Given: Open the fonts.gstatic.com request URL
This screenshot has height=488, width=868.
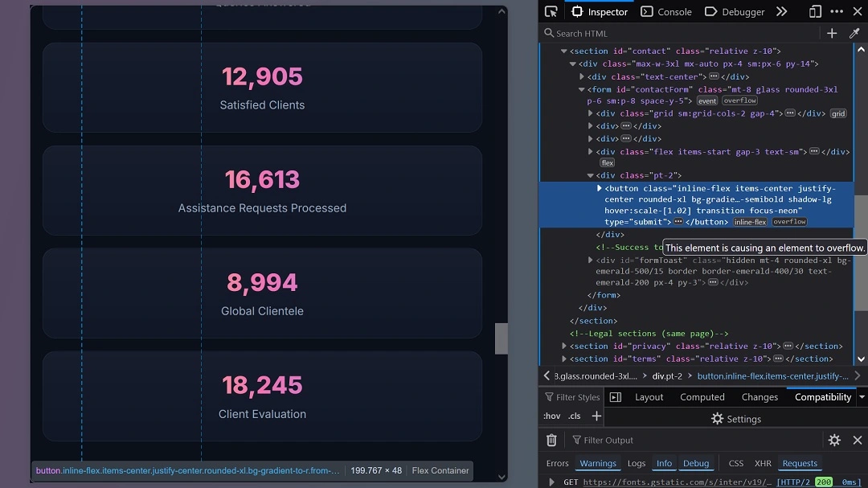Looking at the screenshot, I should click(x=677, y=482).
